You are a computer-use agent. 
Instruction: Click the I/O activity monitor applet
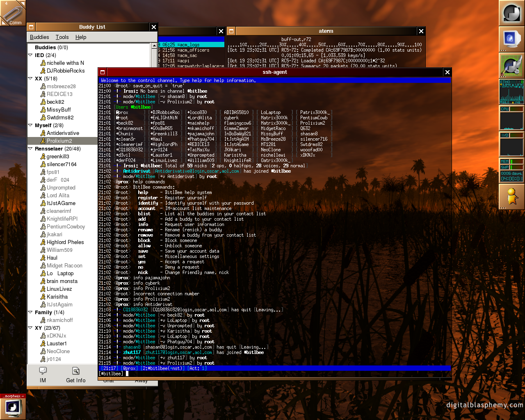[511, 144]
